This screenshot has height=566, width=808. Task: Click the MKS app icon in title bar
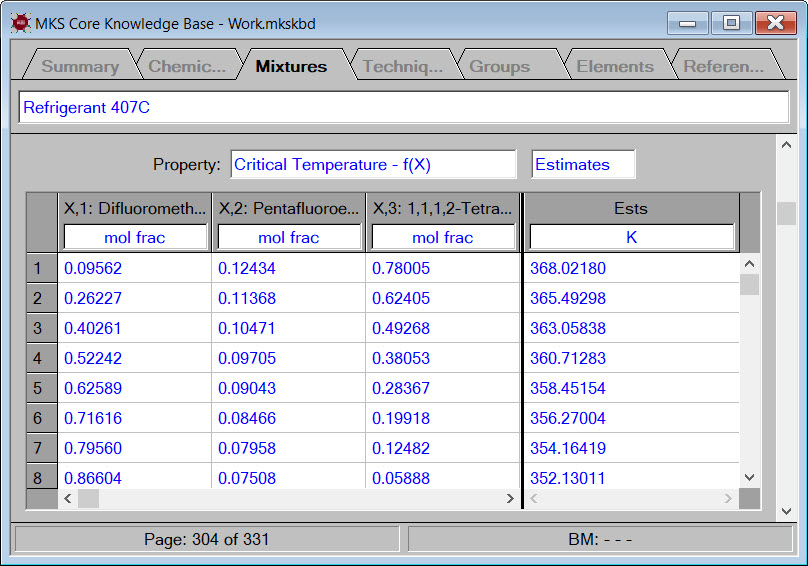tap(19, 23)
